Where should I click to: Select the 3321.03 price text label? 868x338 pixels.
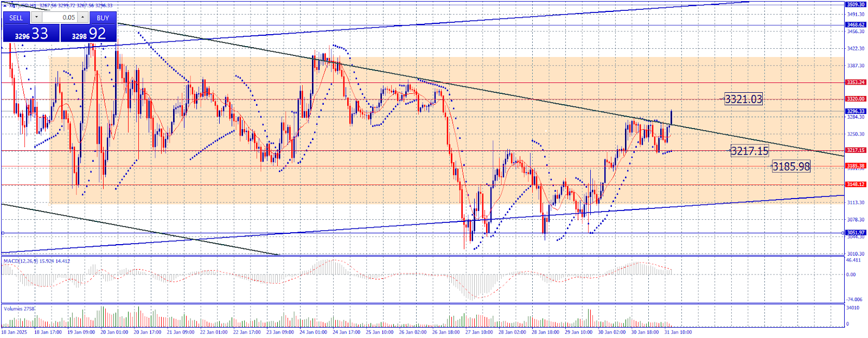tap(743, 99)
